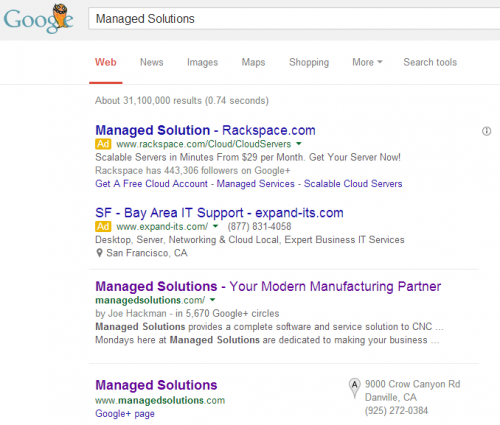Open the More search menu
This screenshot has width=500, height=425.
coord(367,62)
